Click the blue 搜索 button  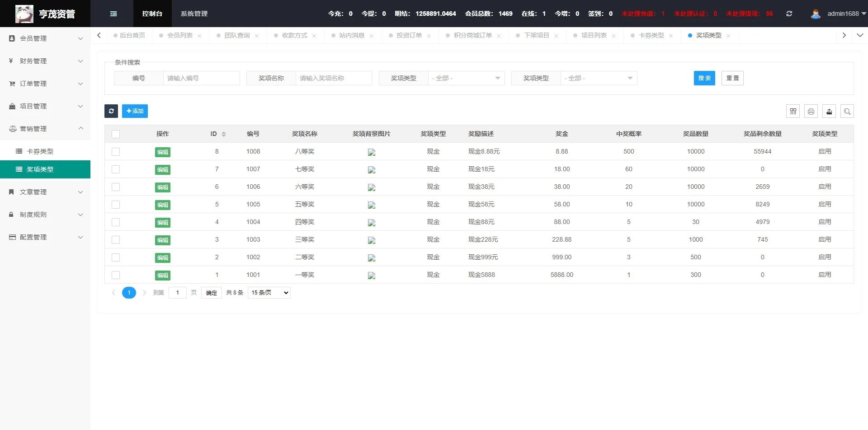click(x=704, y=78)
